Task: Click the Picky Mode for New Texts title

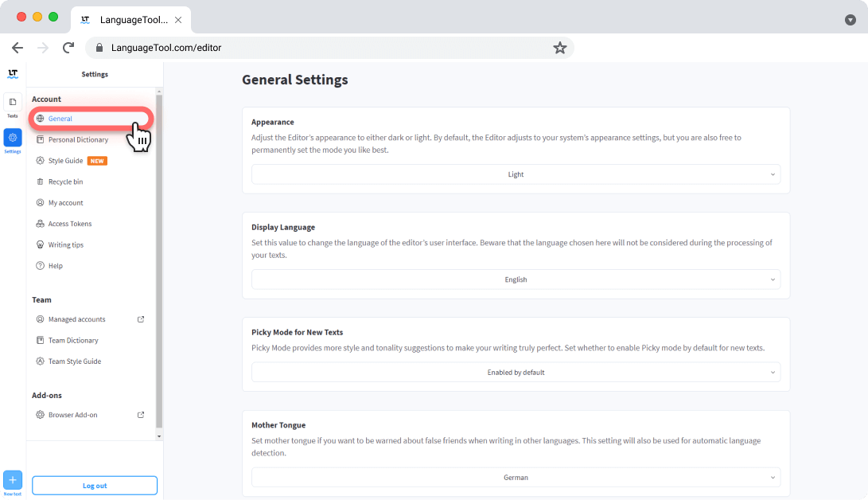Action: 298,332
